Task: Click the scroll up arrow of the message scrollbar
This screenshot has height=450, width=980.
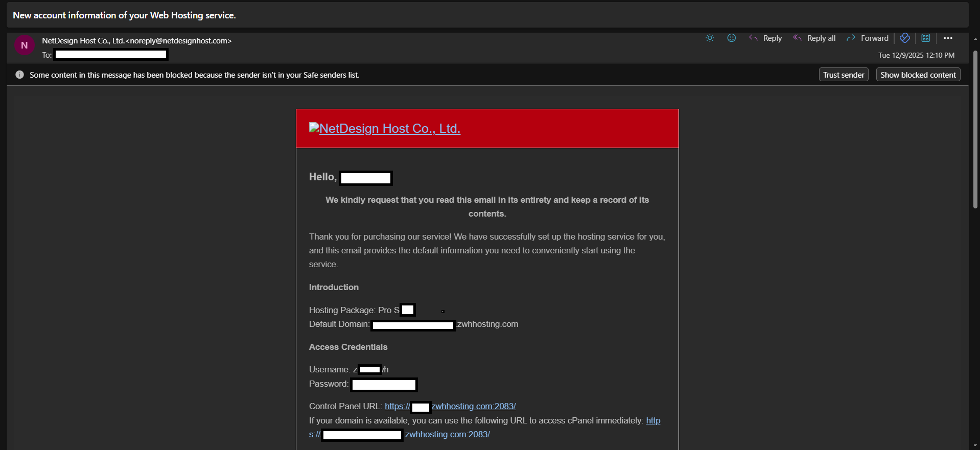Action: (x=975, y=39)
